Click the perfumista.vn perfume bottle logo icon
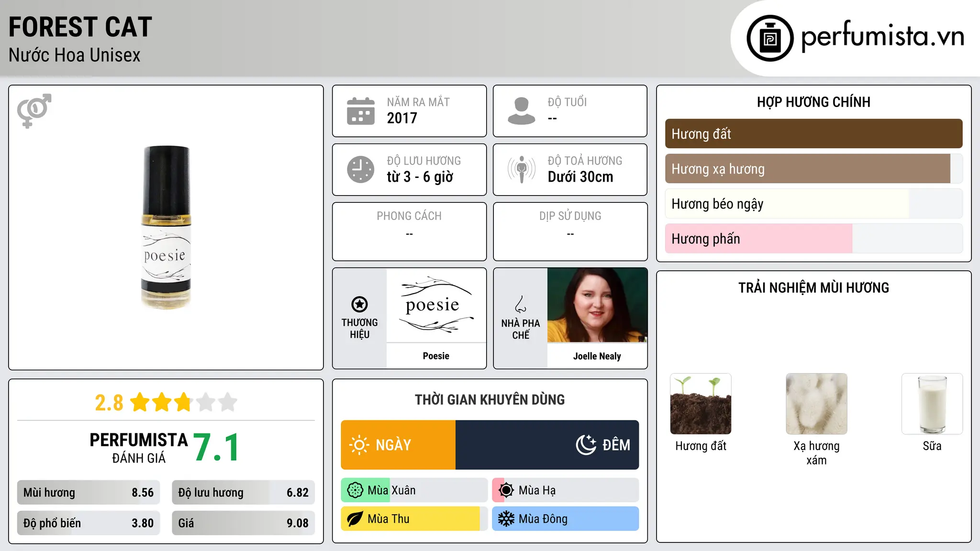 tap(770, 38)
